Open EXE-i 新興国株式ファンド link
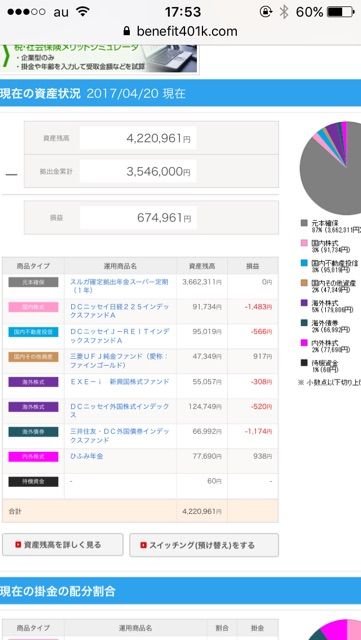The height and width of the screenshot is (640, 361). [x=119, y=382]
